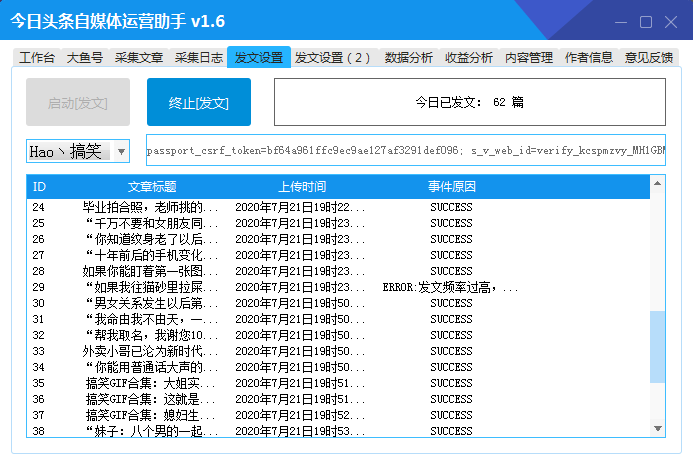Click the 事件原因 column header
The image size is (693, 465).
pyautogui.click(x=452, y=187)
